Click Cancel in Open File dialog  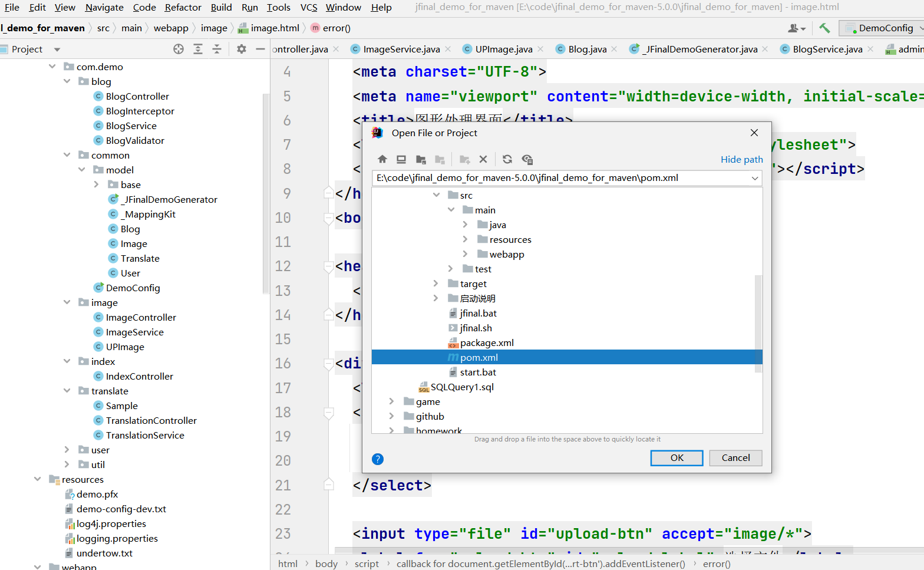(x=735, y=458)
